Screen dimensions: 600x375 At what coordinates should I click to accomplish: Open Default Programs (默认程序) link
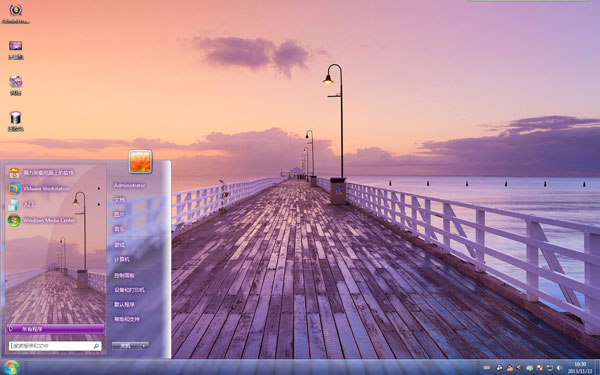124,305
